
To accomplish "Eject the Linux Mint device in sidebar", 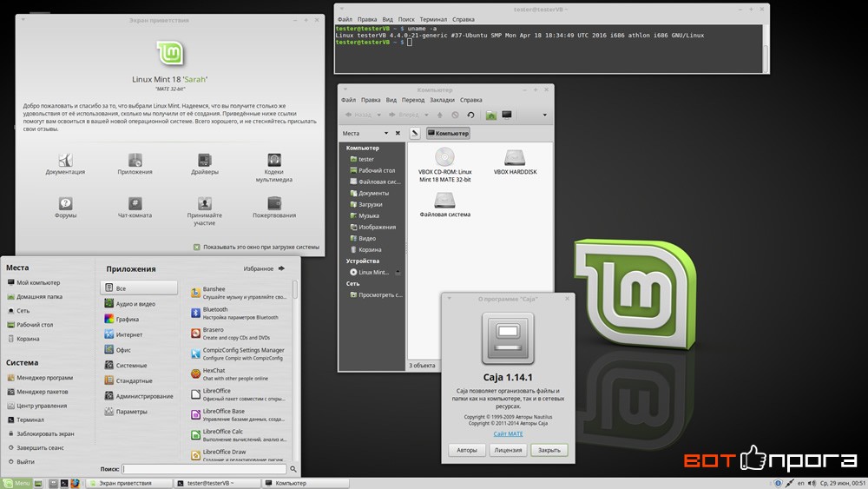I will click(x=398, y=273).
